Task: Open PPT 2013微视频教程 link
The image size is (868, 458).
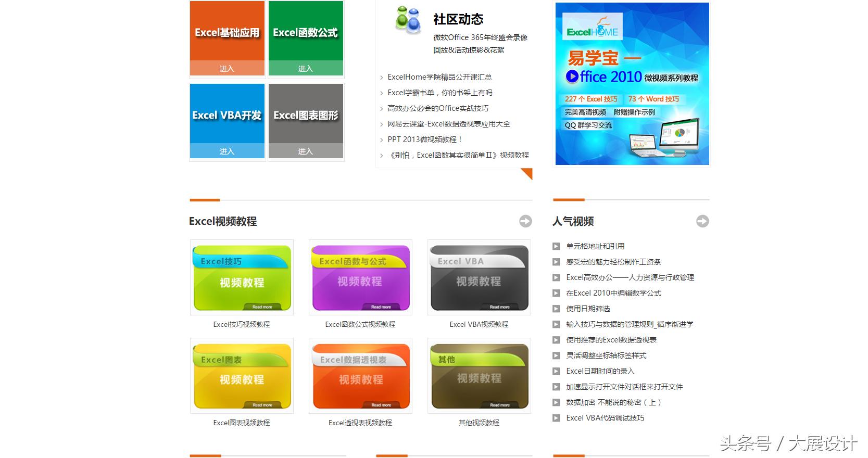Action: click(425, 139)
